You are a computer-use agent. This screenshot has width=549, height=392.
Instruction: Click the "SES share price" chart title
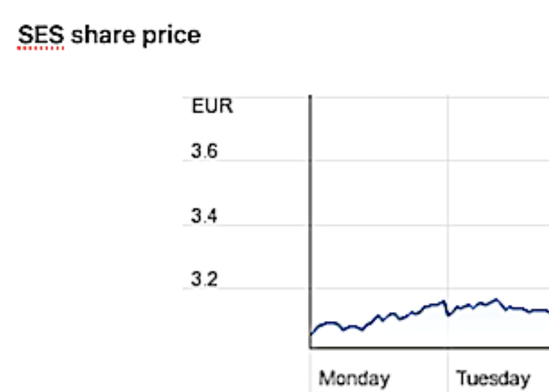109,35
